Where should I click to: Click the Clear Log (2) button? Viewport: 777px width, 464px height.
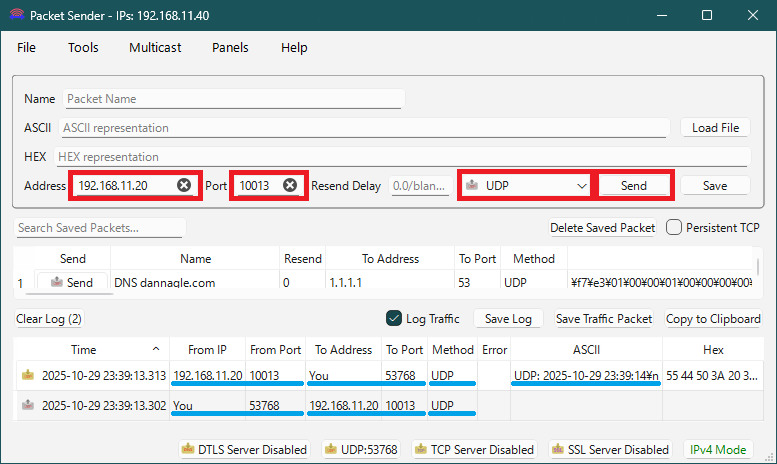click(x=49, y=319)
